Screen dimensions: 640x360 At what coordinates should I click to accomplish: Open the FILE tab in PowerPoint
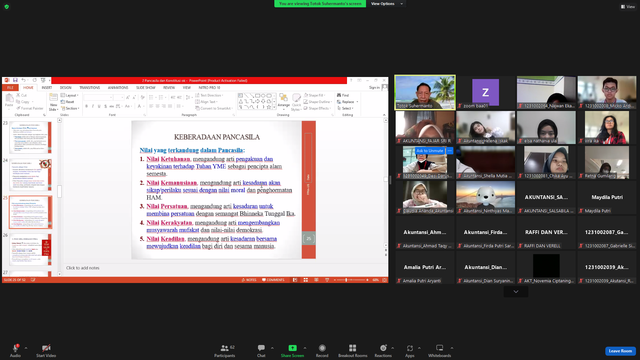(10, 87)
